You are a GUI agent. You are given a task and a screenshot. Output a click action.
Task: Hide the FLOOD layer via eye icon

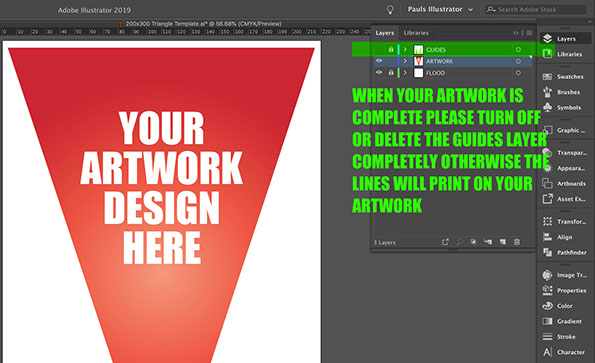[379, 72]
